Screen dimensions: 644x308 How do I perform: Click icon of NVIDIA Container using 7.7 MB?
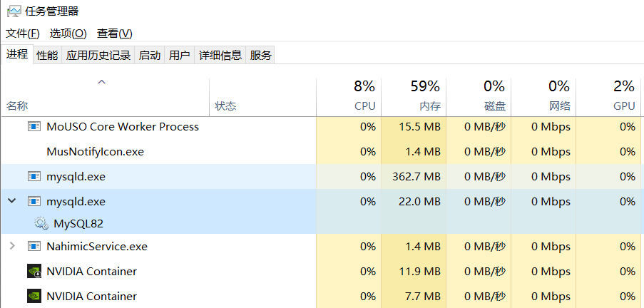(x=34, y=296)
